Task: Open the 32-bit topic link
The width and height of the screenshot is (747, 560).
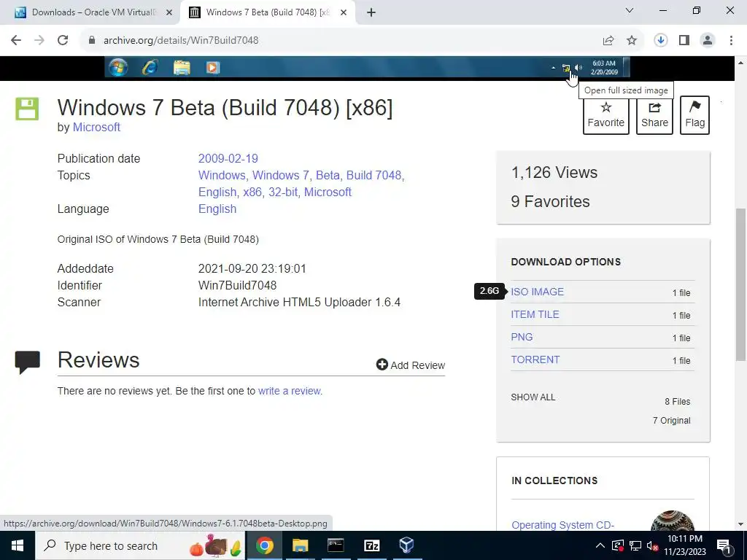Action: 283,192
